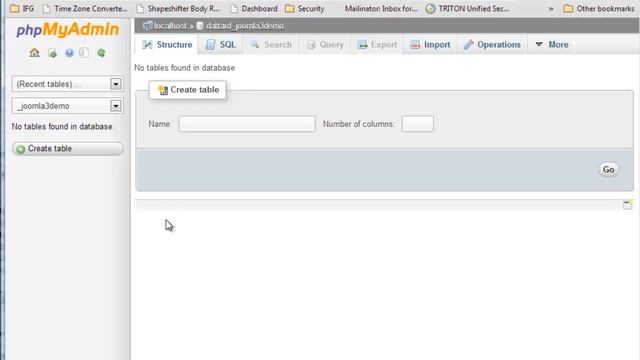Click the "No tables found in database" sidebar text
The height and width of the screenshot is (360, 640).
[x=62, y=127]
